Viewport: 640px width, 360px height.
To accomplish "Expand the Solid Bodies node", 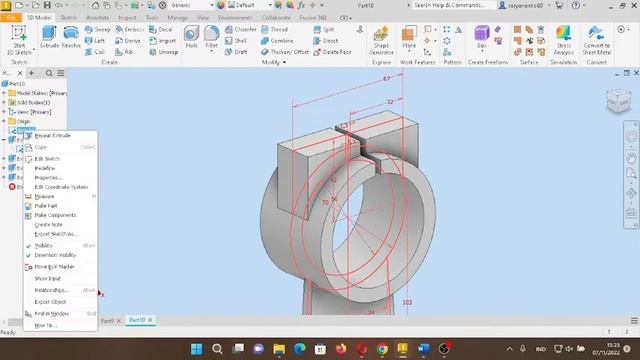I will point(4,102).
